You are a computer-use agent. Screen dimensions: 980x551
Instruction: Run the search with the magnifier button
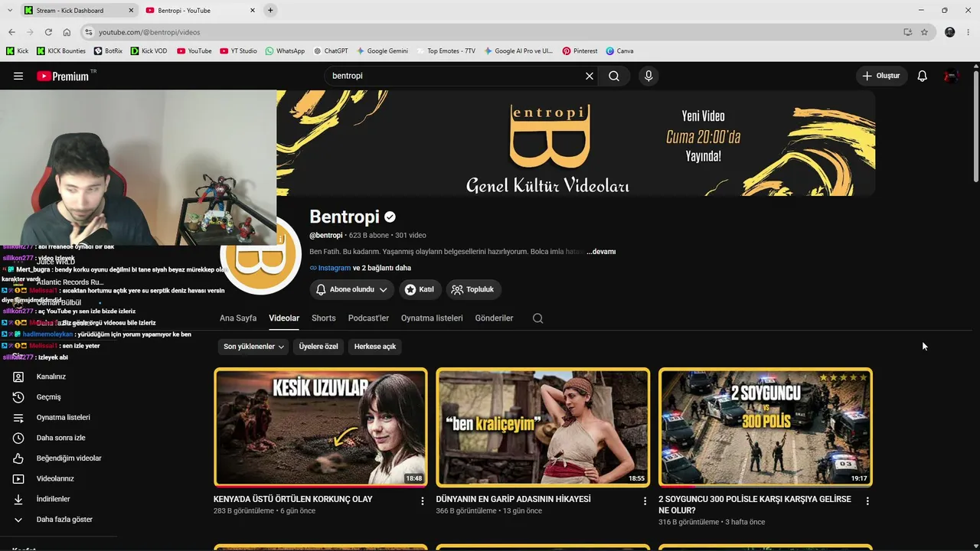click(x=614, y=76)
